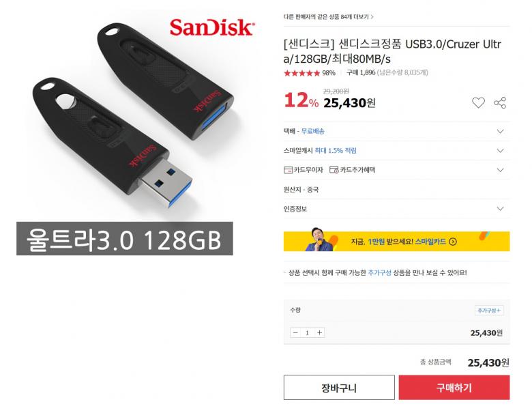
Task: Click the arrow icon on the 스마일카드 banner
Action: pos(453,242)
